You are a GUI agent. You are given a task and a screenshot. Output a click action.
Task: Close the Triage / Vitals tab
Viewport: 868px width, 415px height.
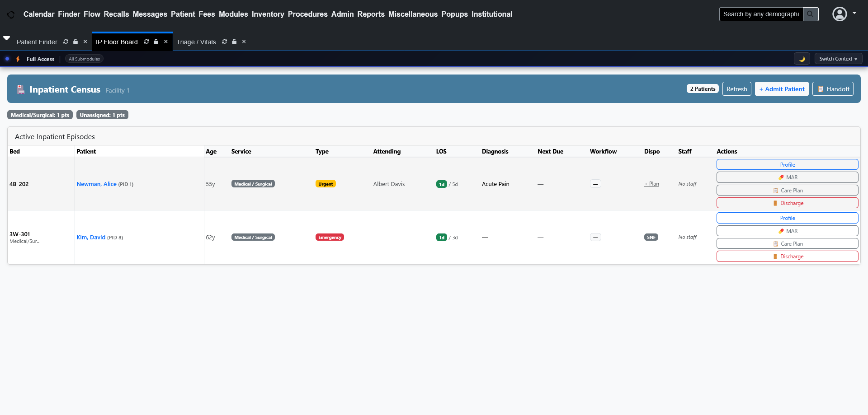(x=244, y=42)
